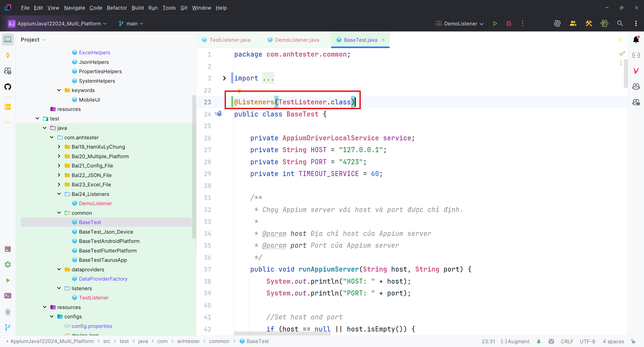Switch to the DemoListener.java tab
Viewport: 644px width, 347px height.
coord(293,40)
